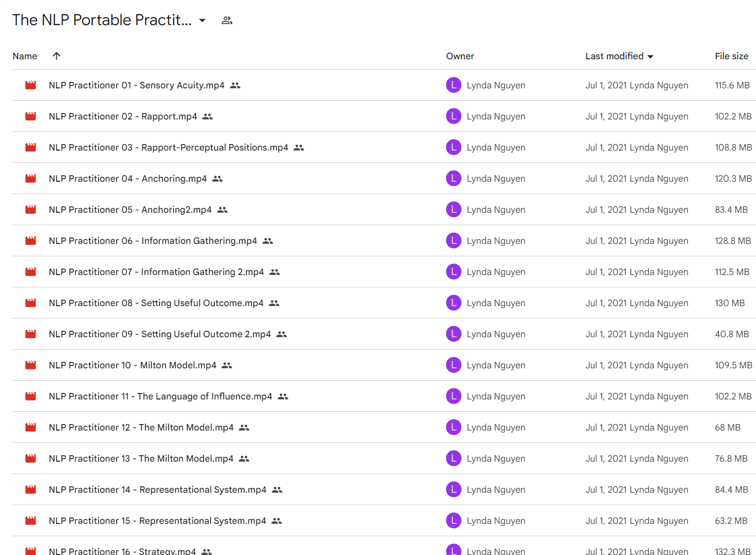This screenshot has height=555, width=756.
Task: Click video icon for 15 Representational System
Action: pyautogui.click(x=31, y=521)
